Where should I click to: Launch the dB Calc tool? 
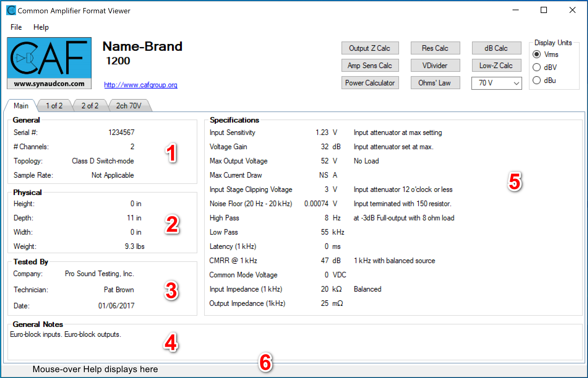pos(496,48)
